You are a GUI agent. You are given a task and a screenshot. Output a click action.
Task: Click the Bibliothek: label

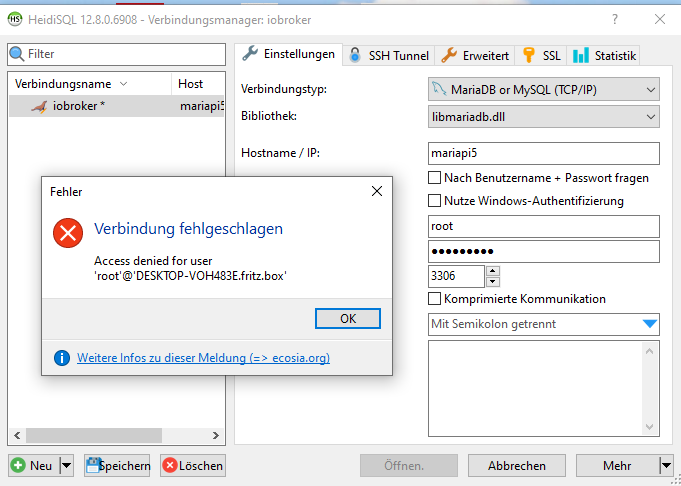tap(269, 116)
